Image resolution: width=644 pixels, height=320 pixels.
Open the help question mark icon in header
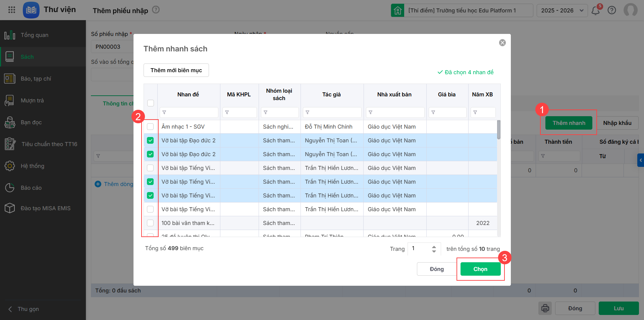pos(612,10)
